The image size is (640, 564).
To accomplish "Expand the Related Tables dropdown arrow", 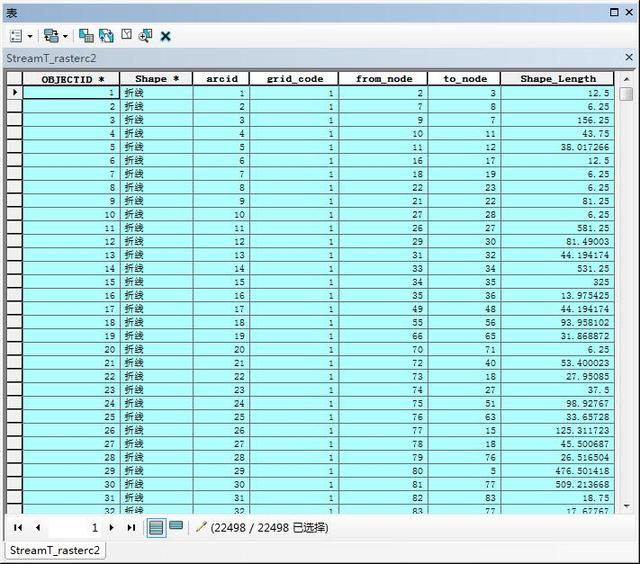I will tap(65, 36).
